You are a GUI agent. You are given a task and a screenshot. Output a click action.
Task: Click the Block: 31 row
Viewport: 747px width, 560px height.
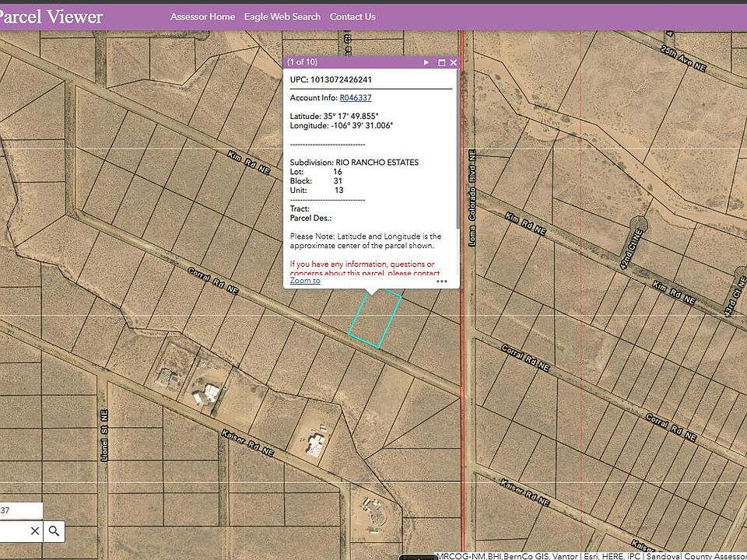point(317,181)
